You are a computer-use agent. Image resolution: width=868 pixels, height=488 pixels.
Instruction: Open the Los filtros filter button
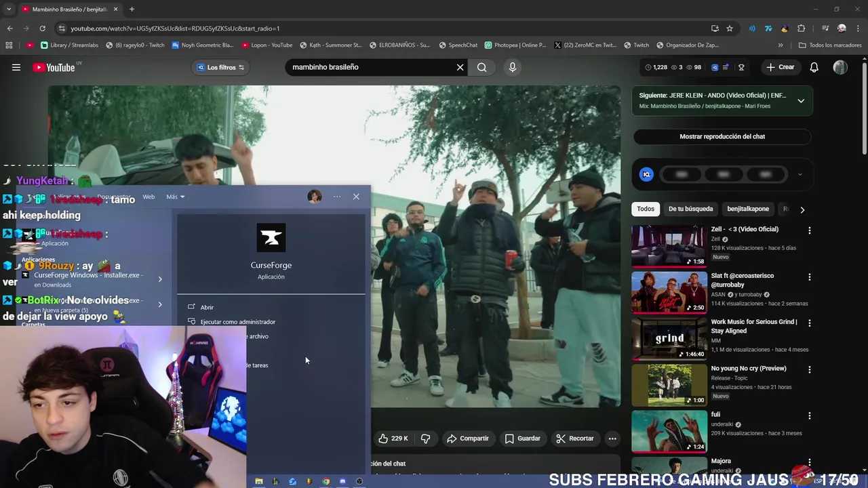point(220,67)
